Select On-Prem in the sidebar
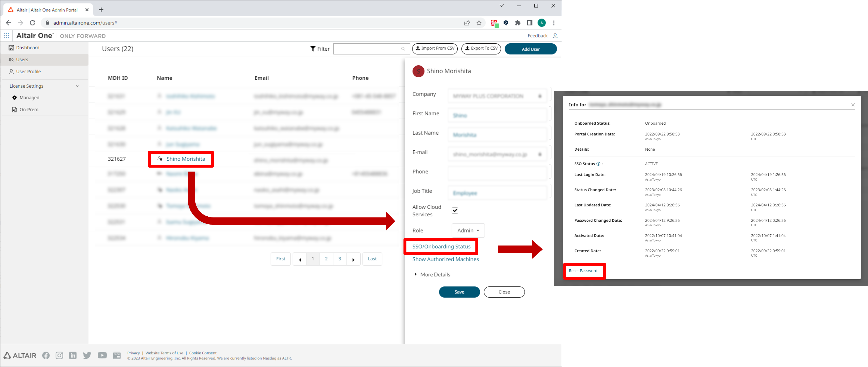Image resolution: width=868 pixels, height=367 pixels. pyautogui.click(x=29, y=109)
